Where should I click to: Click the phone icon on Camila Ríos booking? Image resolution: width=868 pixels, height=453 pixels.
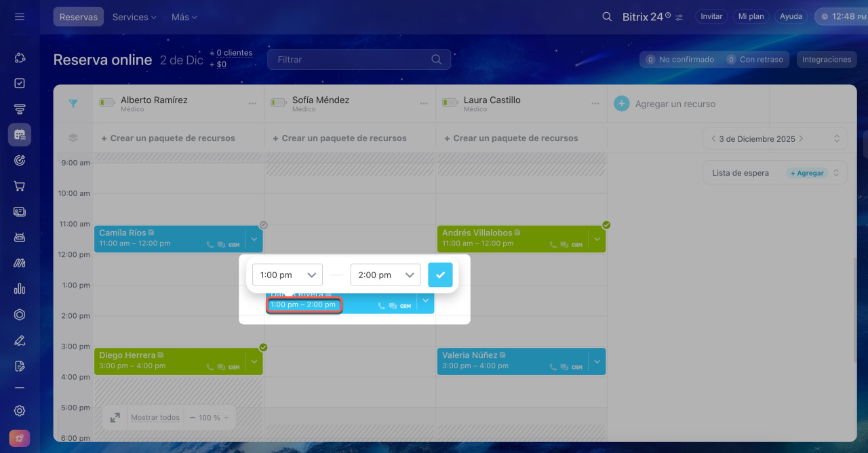(x=210, y=245)
